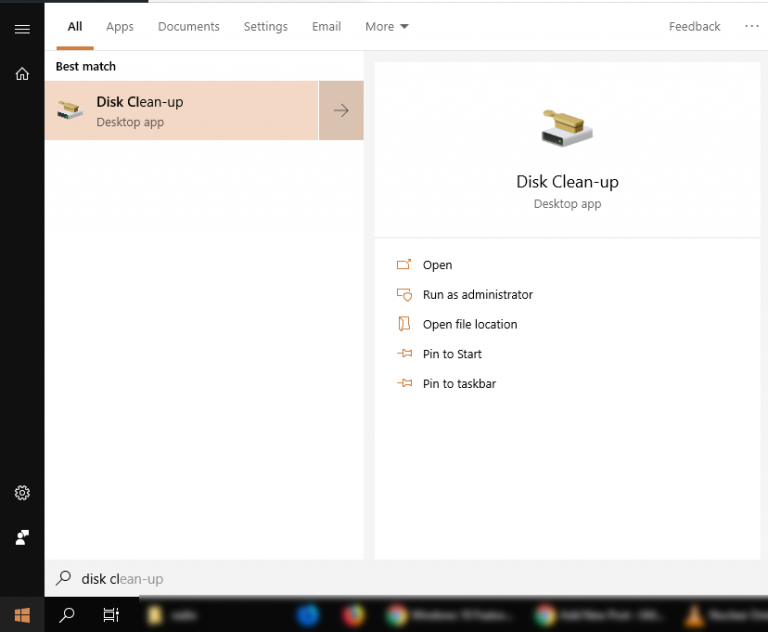The image size is (768, 632).
Task: Click the Pin to taskbar pin icon
Action: pos(404,383)
